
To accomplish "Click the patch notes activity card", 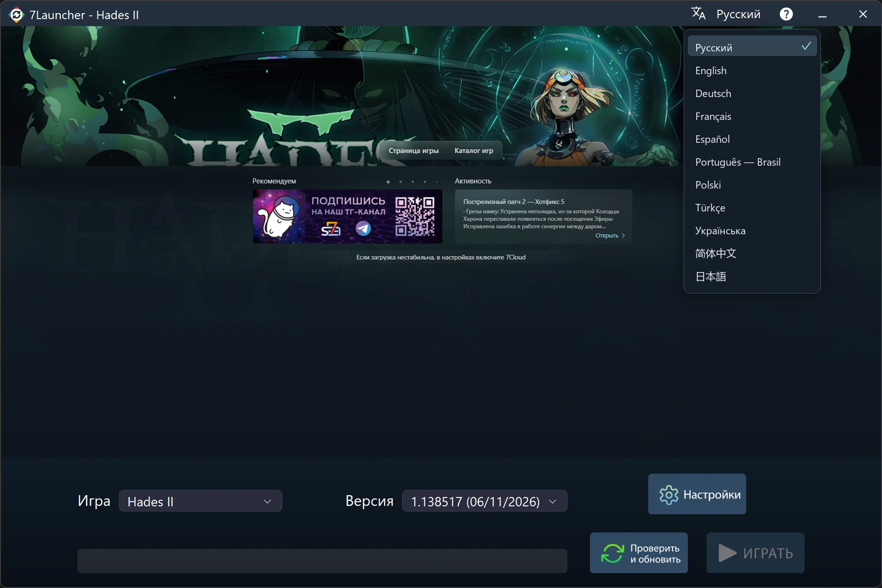I will pyautogui.click(x=544, y=217).
